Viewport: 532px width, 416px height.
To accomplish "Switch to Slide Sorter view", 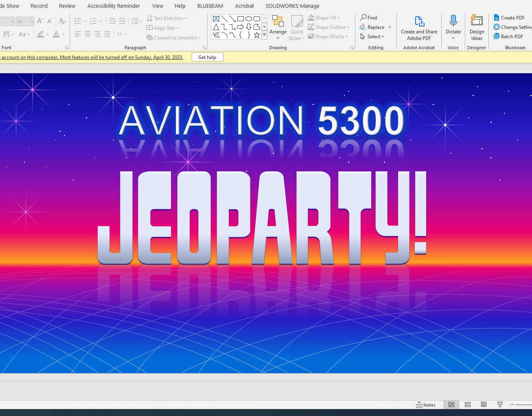I will click(x=468, y=405).
